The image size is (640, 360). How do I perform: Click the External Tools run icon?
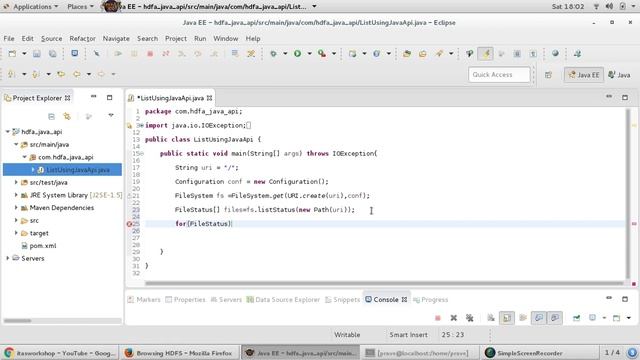tap(322, 53)
